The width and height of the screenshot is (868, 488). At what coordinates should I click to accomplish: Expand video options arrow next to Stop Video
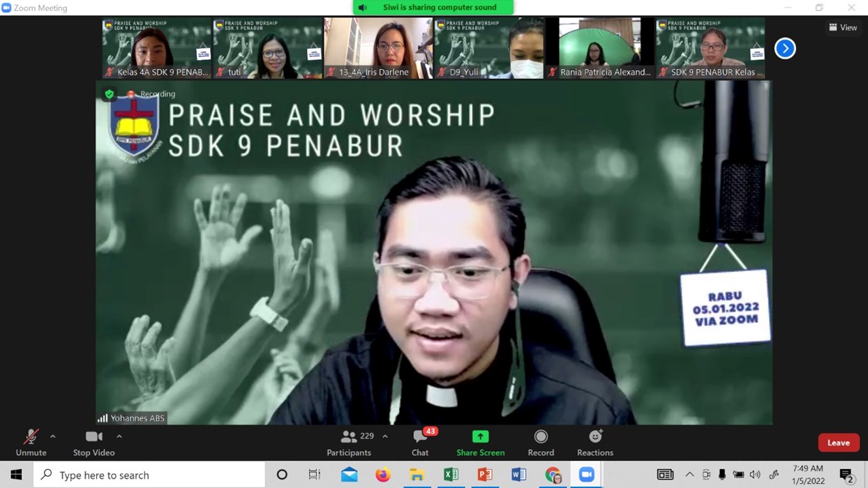tap(119, 436)
